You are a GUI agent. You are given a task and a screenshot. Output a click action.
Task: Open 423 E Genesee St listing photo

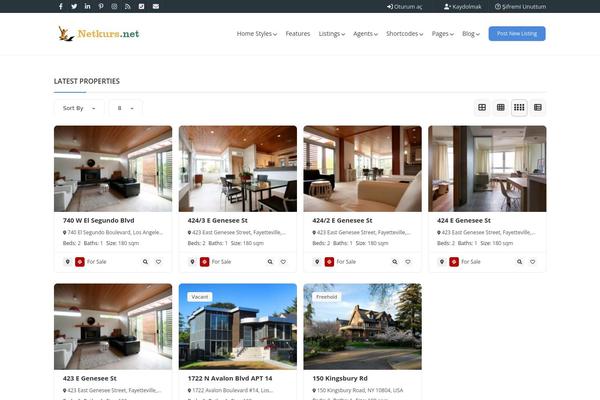(113, 327)
